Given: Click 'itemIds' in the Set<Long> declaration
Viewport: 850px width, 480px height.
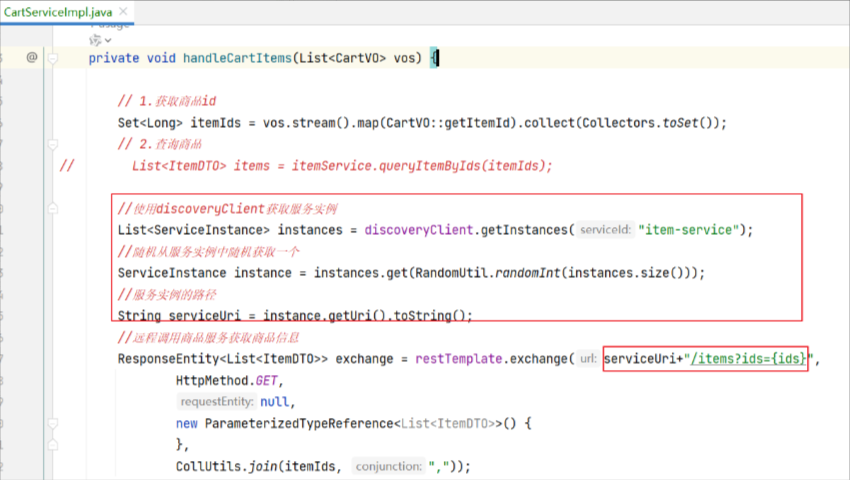Looking at the screenshot, I should point(215,123).
